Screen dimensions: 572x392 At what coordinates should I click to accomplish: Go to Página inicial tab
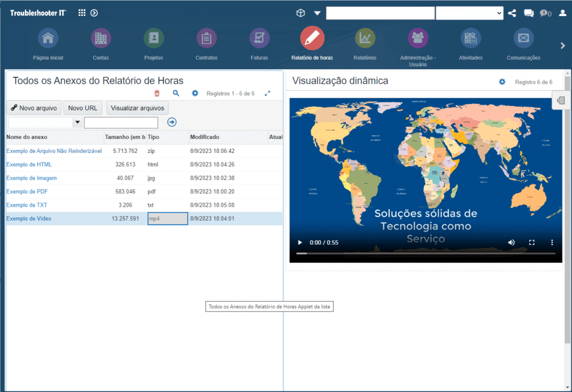click(x=48, y=44)
